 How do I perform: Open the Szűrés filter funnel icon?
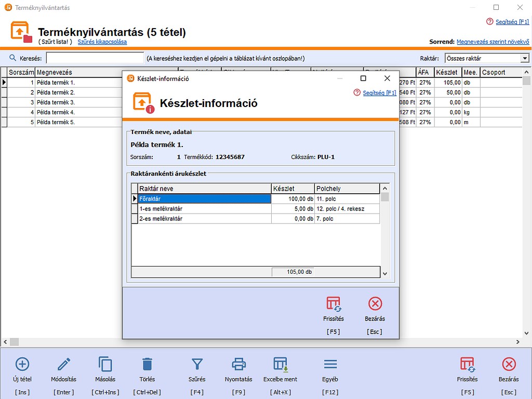[x=197, y=364]
